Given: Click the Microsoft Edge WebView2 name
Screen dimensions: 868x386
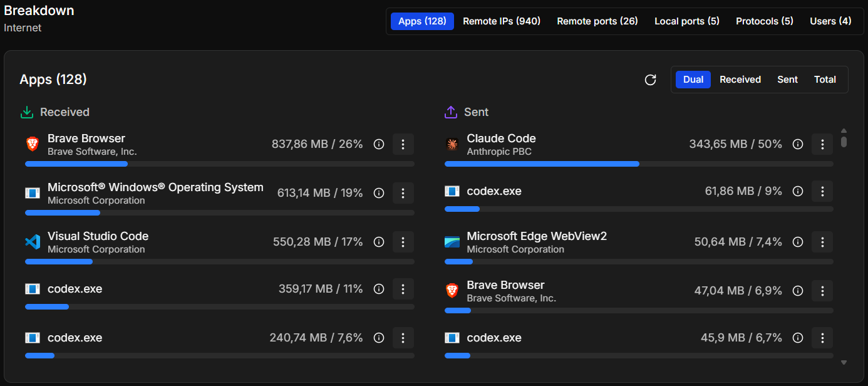Looking at the screenshot, I should click(x=537, y=236).
